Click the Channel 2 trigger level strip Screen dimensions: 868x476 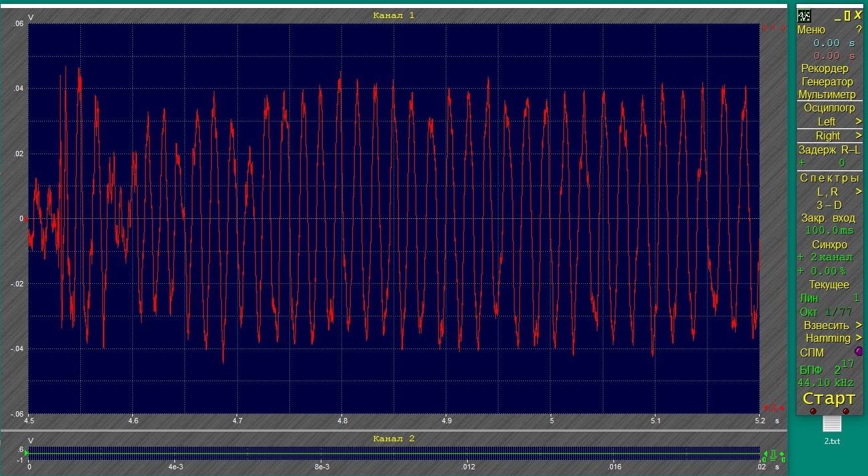tap(394, 453)
